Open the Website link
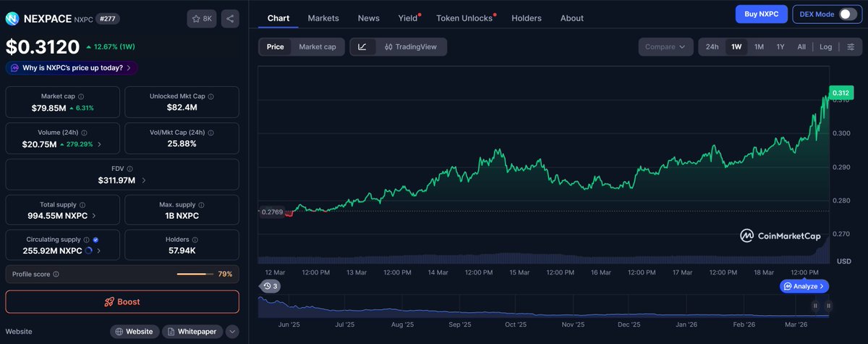Screen dimensions: 868x344 point(135,332)
